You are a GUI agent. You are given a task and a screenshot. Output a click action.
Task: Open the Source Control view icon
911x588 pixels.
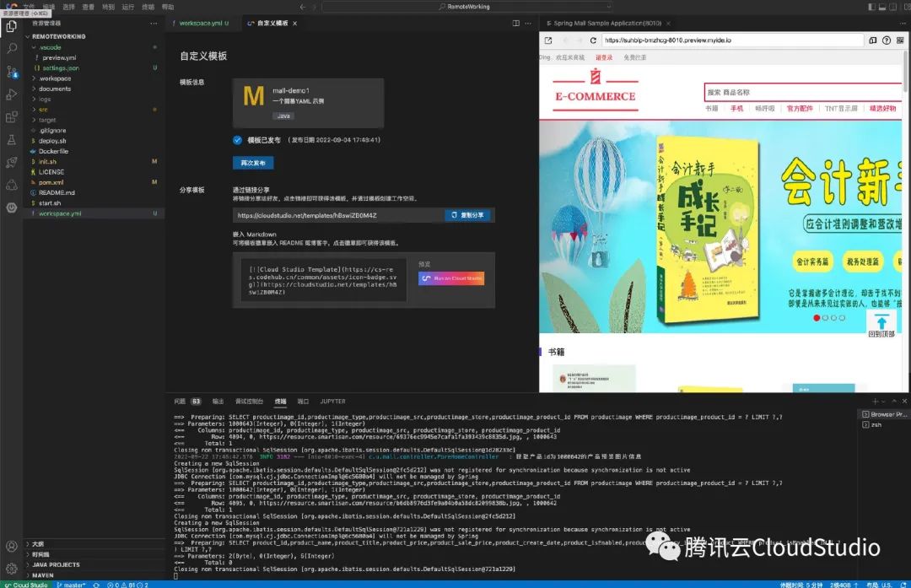tap(11, 72)
